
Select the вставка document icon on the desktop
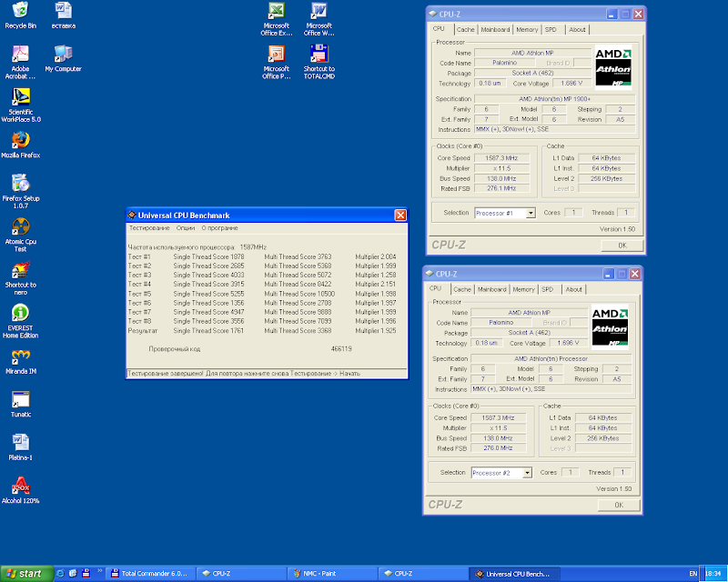[64, 15]
